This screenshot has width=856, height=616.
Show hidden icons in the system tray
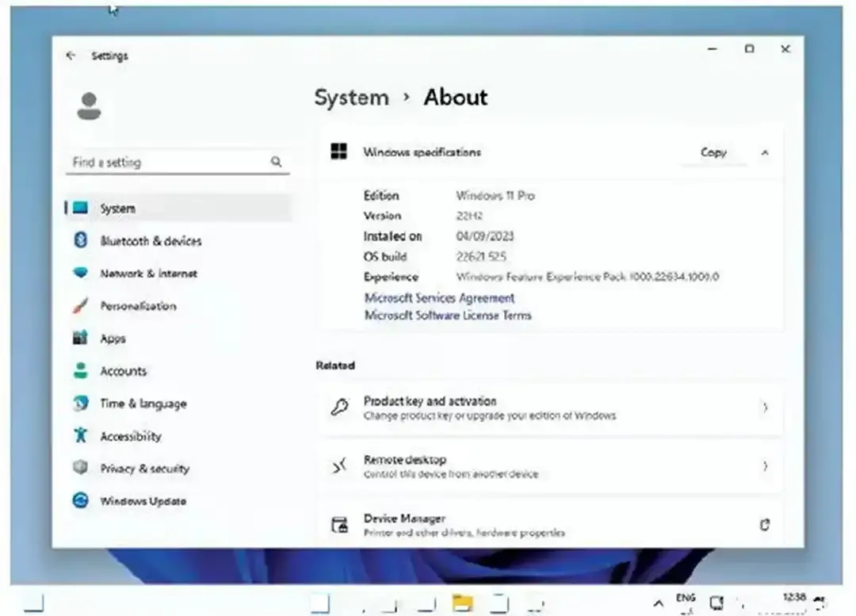(x=658, y=603)
